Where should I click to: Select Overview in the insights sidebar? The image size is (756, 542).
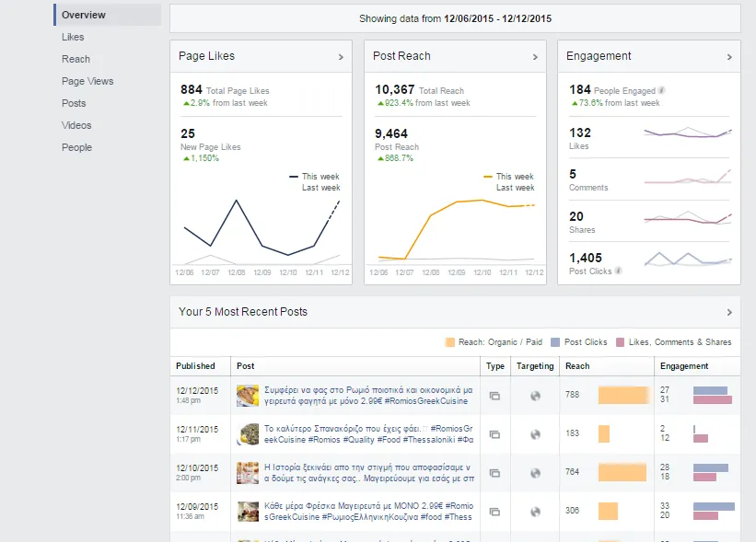click(108, 15)
